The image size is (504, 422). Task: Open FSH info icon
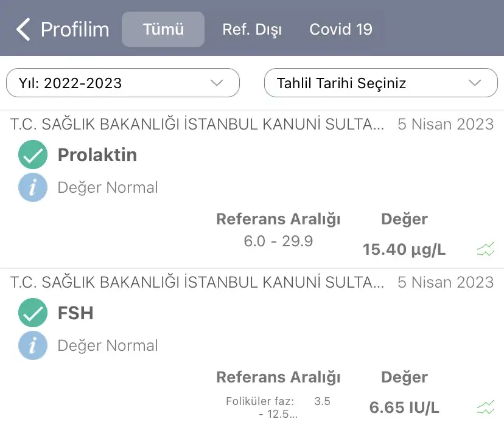pos(33,345)
